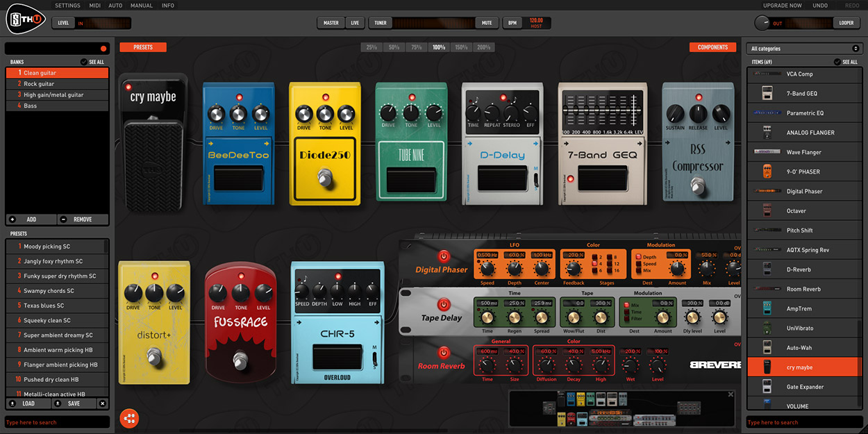Select the 9-0' PHASER pedal icon in items
The width and height of the screenshot is (868, 434).
pyautogui.click(x=767, y=172)
